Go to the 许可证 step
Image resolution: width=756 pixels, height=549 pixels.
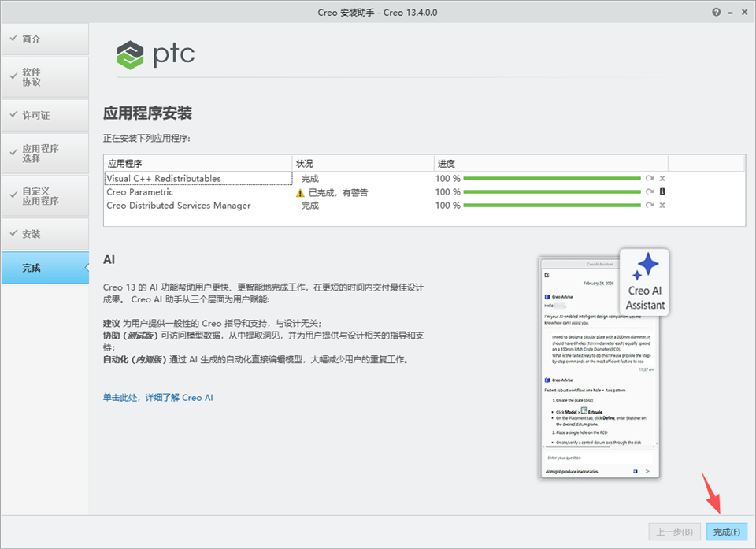point(45,115)
